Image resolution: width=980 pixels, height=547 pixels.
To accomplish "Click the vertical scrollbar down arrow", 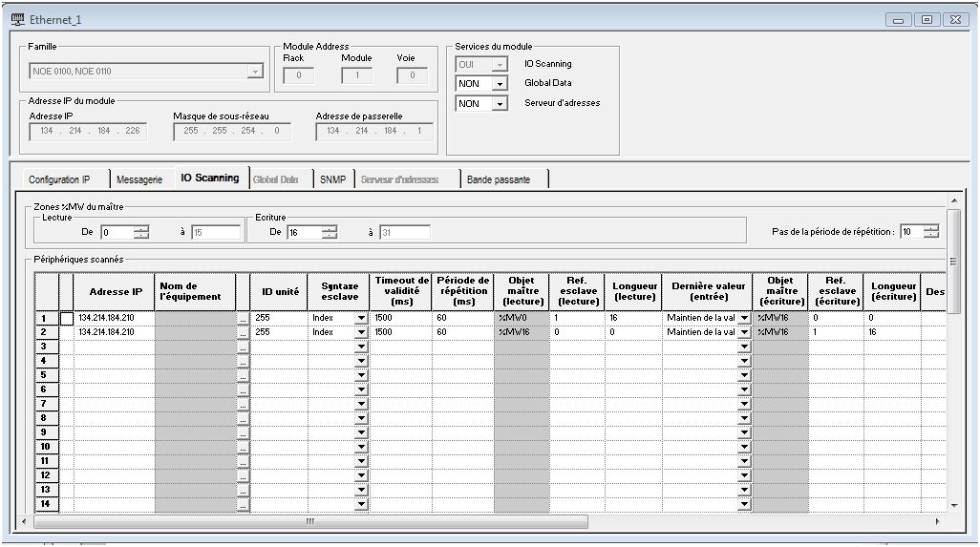I will [x=954, y=506].
